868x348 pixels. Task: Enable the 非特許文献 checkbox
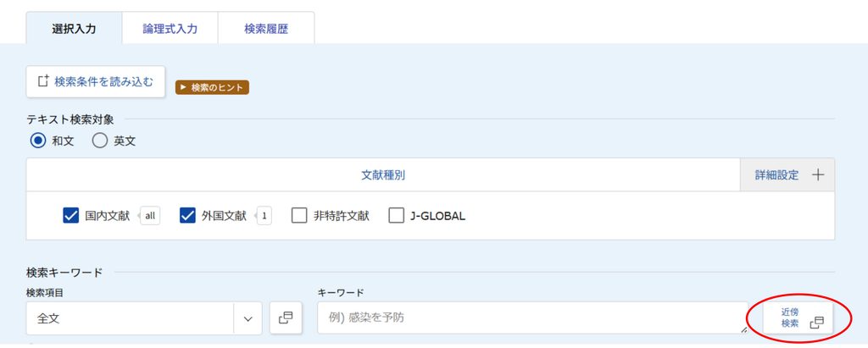tap(299, 216)
